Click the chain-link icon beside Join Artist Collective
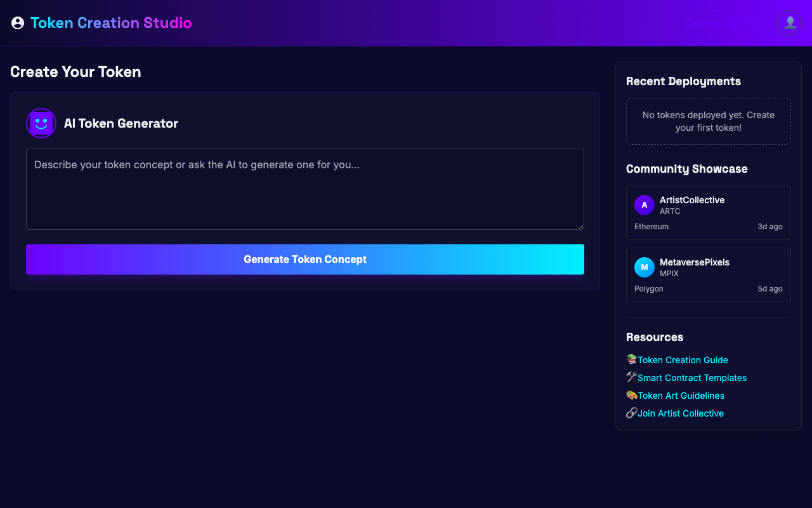The height and width of the screenshot is (508, 812). click(631, 412)
